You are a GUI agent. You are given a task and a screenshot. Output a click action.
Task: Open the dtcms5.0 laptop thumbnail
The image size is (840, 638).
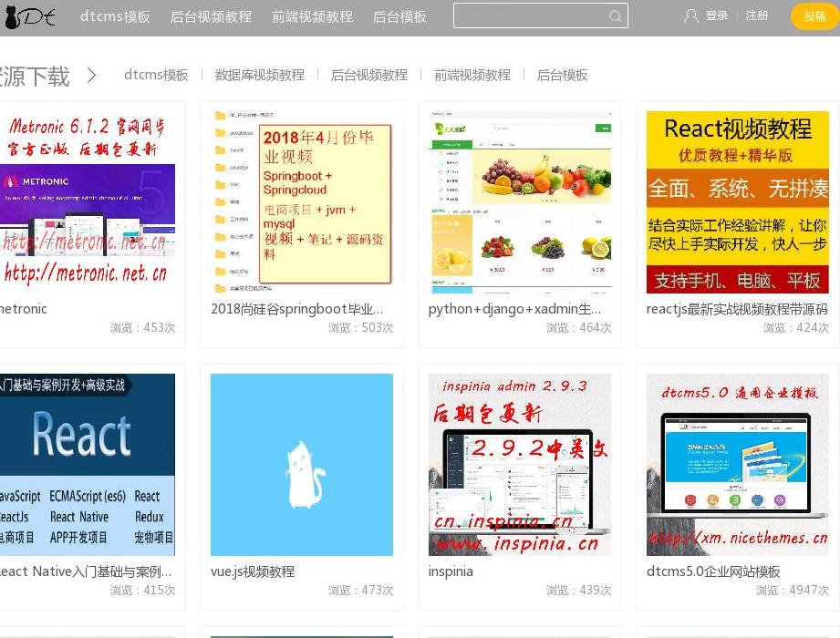[x=738, y=465]
